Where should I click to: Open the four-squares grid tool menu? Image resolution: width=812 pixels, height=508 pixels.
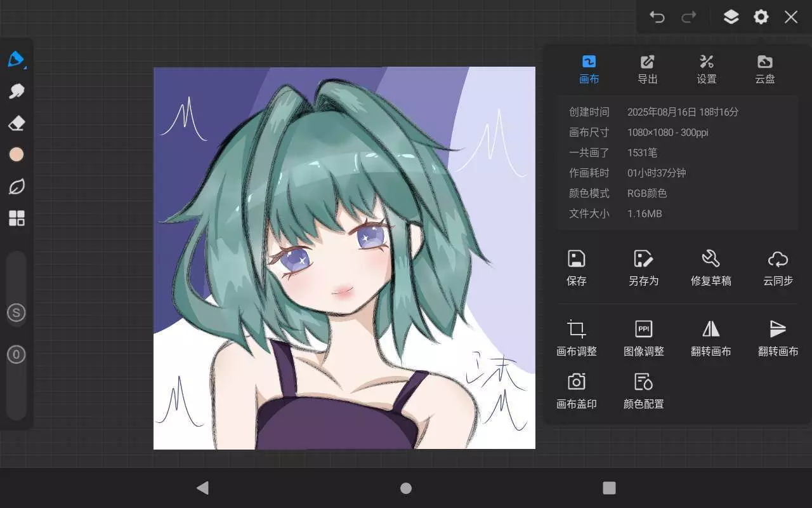pyautogui.click(x=16, y=218)
